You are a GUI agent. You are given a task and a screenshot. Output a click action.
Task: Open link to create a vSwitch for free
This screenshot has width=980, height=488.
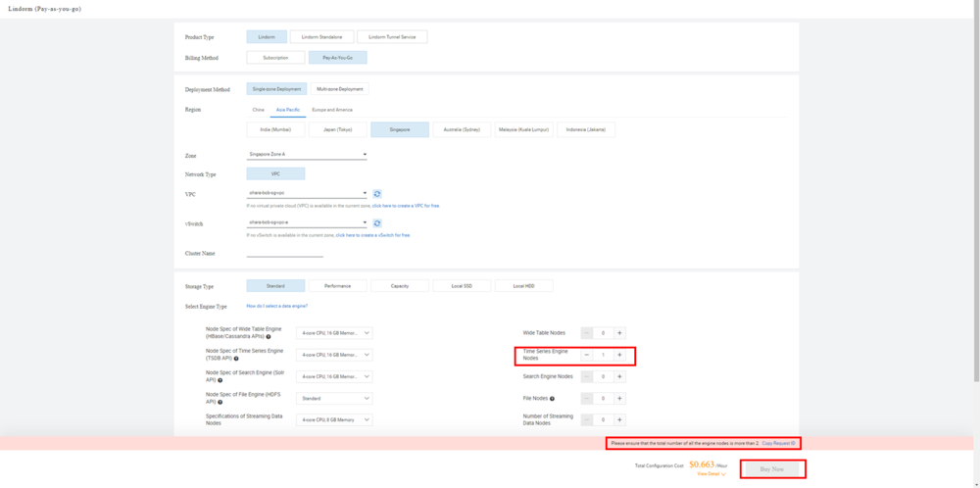pos(373,235)
